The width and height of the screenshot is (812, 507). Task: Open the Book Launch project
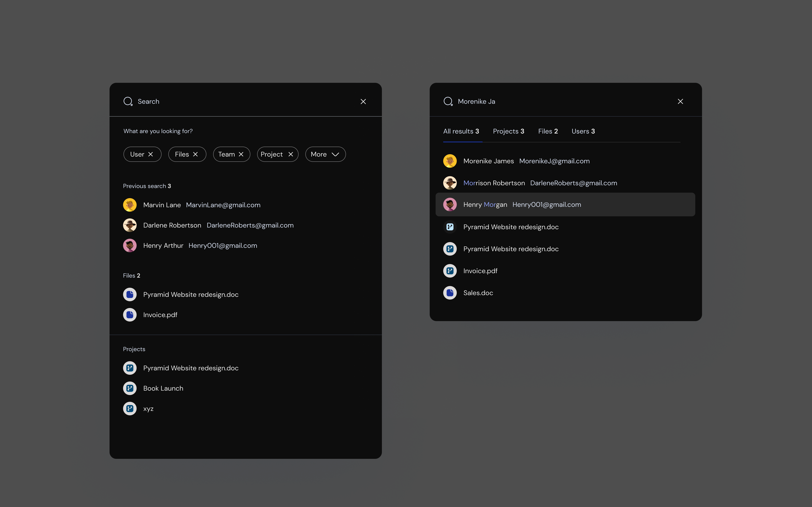point(163,388)
